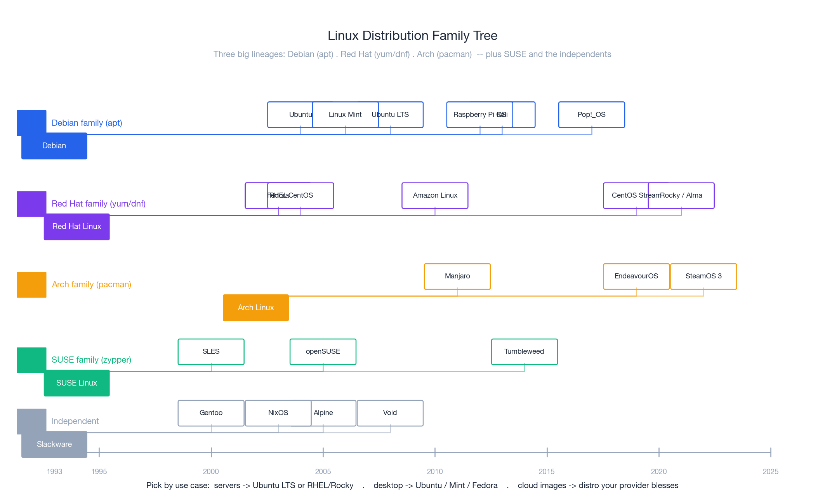The height and width of the screenshot is (504, 825).
Task: Select the Amazon Linux node
Action: click(434, 195)
